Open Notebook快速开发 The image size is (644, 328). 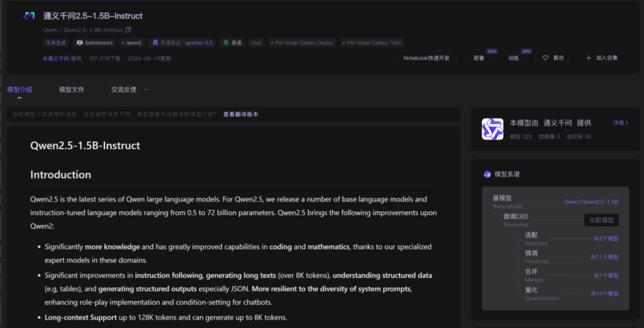pos(426,58)
